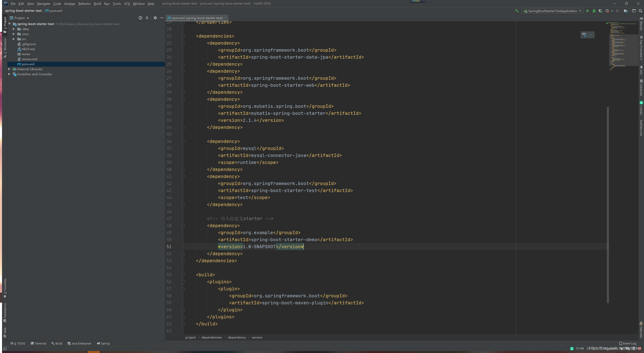644x353 pixels.
Task: Toggle the 1: Project side tool window
Action: click(x=5, y=25)
